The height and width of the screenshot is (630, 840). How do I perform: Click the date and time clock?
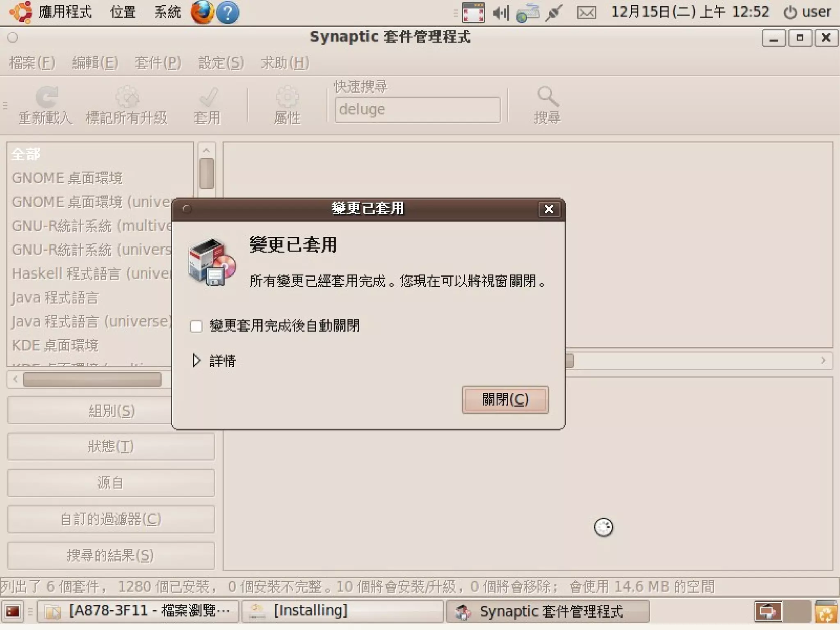pyautogui.click(x=690, y=12)
